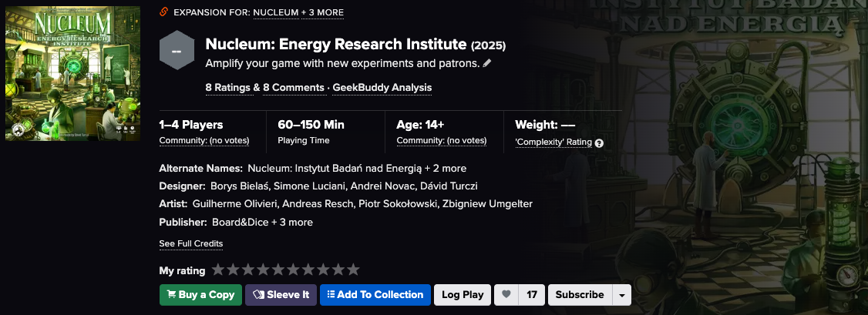Open the Nucleum box cover thumbnail

pyautogui.click(x=72, y=73)
